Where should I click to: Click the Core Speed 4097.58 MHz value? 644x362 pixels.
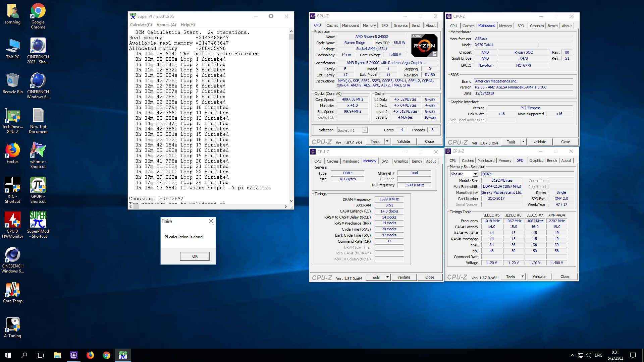353,100
